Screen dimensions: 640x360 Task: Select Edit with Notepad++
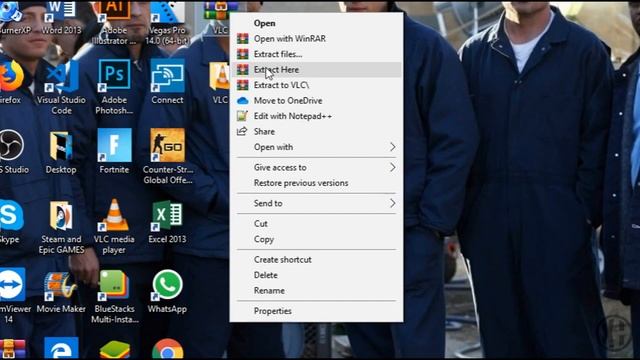[316, 116]
